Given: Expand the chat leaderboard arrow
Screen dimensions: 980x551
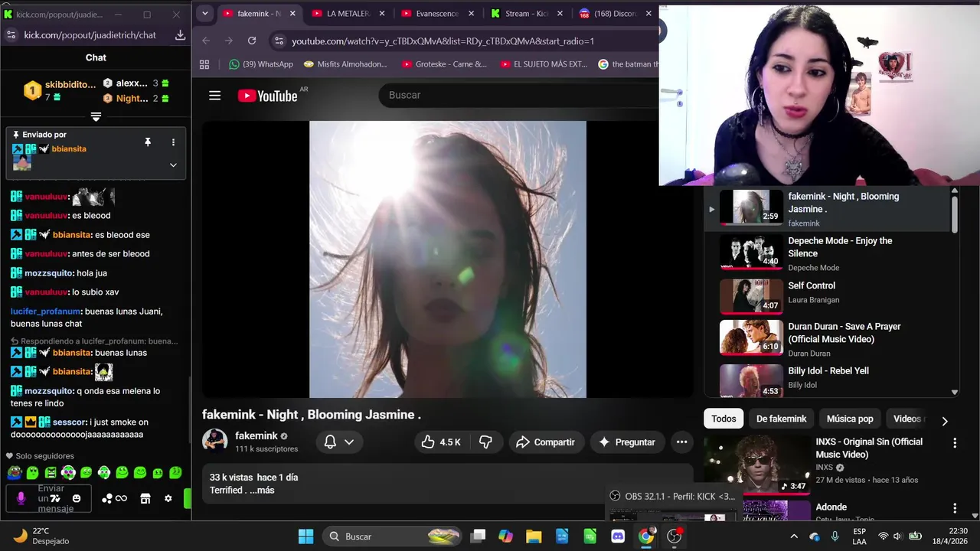Looking at the screenshot, I should pyautogui.click(x=96, y=116).
